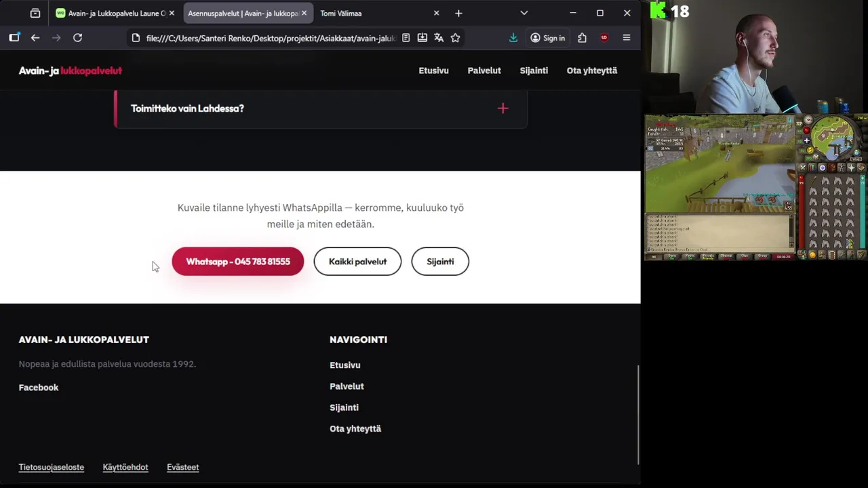Open the Inventory backpack tab in game
868x488 pixels.
[832, 167]
